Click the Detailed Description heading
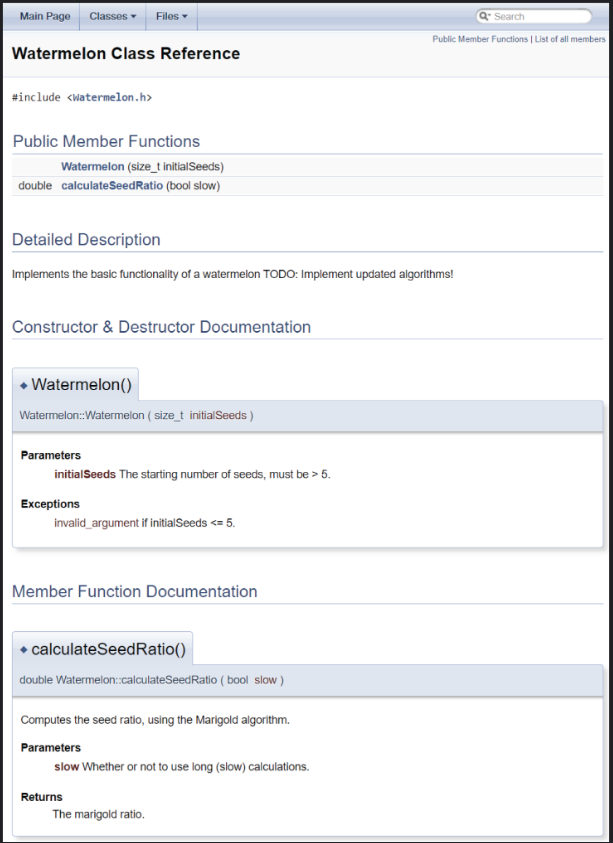The width and height of the screenshot is (613, 843). (x=86, y=239)
